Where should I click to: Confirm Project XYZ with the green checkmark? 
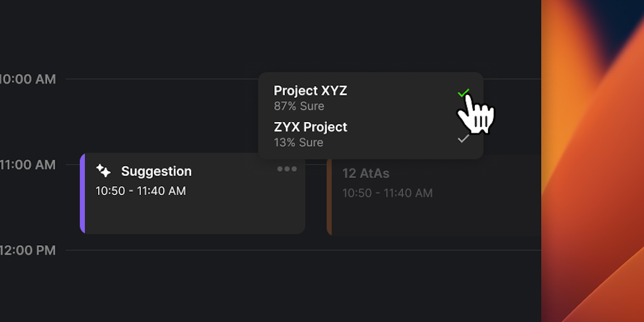click(464, 93)
